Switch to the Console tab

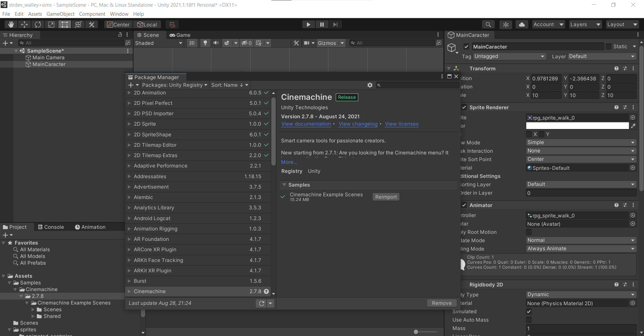point(51,227)
